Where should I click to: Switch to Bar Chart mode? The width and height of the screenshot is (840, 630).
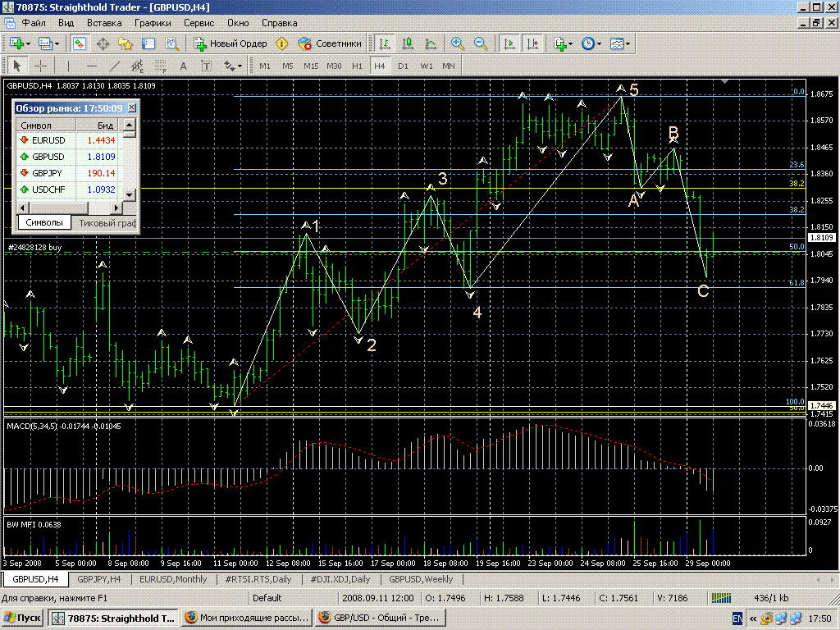tap(384, 43)
